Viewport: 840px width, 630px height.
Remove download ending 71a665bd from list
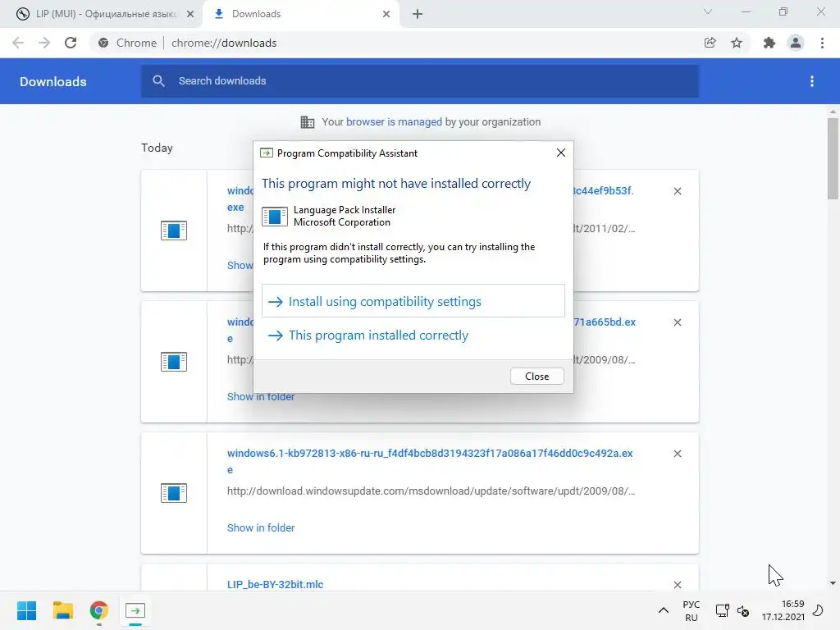(x=677, y=322)
